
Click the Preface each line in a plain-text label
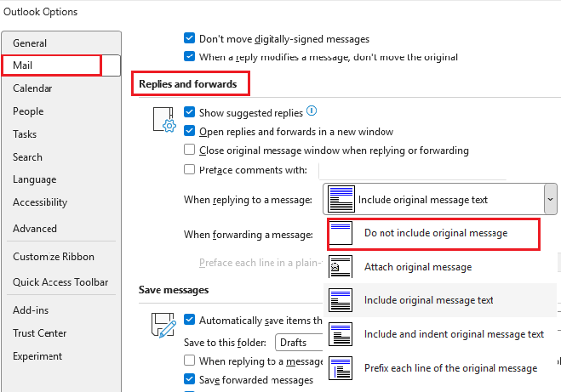pos(260,263)
